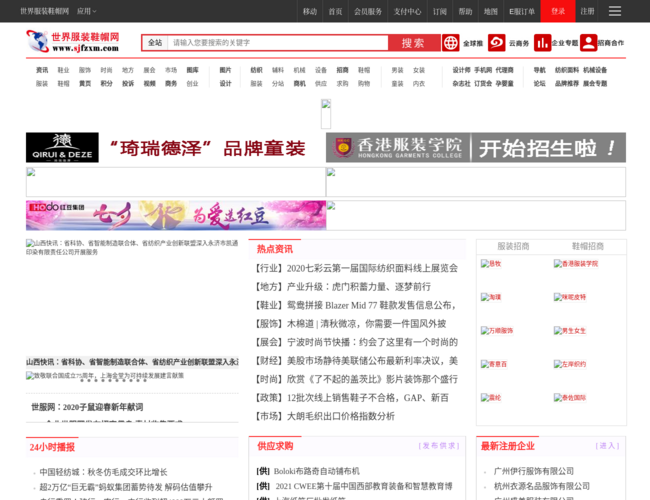This screenshot has height=500, width=650.
Task: Open the 注册 register link
Action: [587, 11]
